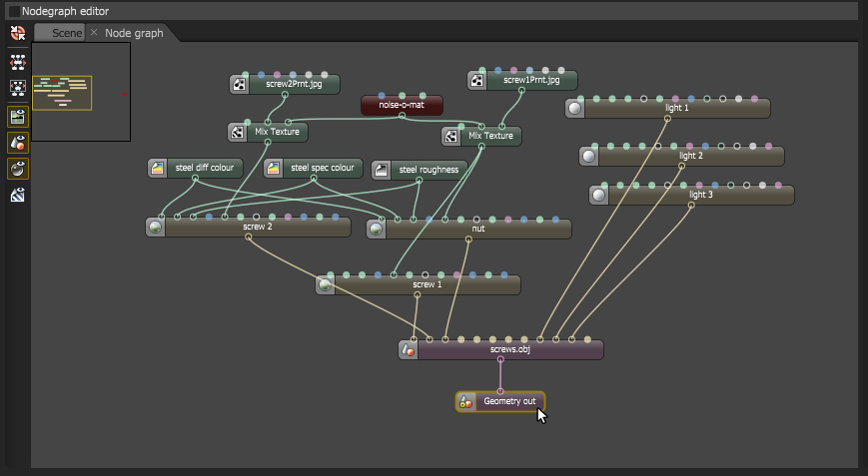Click the striped bottom toolbar icon
868x476 pixels.
point(17,195)
